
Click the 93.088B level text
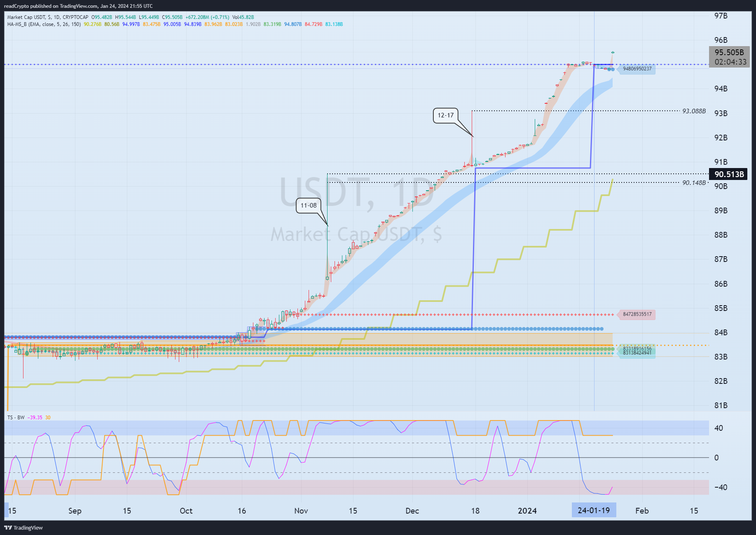point(694,111)
